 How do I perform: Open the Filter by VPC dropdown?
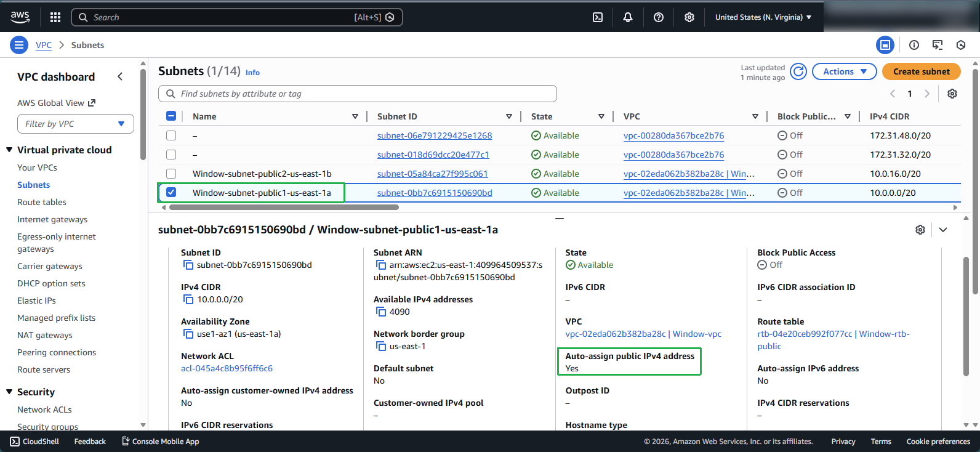(76, 124)
